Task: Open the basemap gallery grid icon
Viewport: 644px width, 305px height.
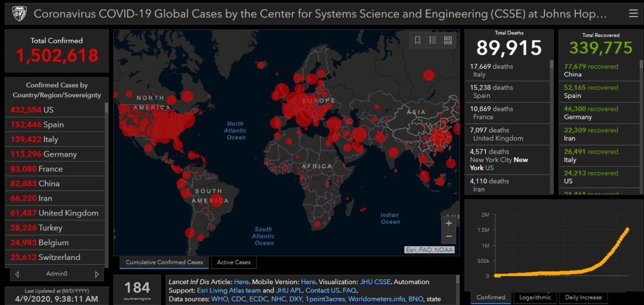Action: pos(448,40)
